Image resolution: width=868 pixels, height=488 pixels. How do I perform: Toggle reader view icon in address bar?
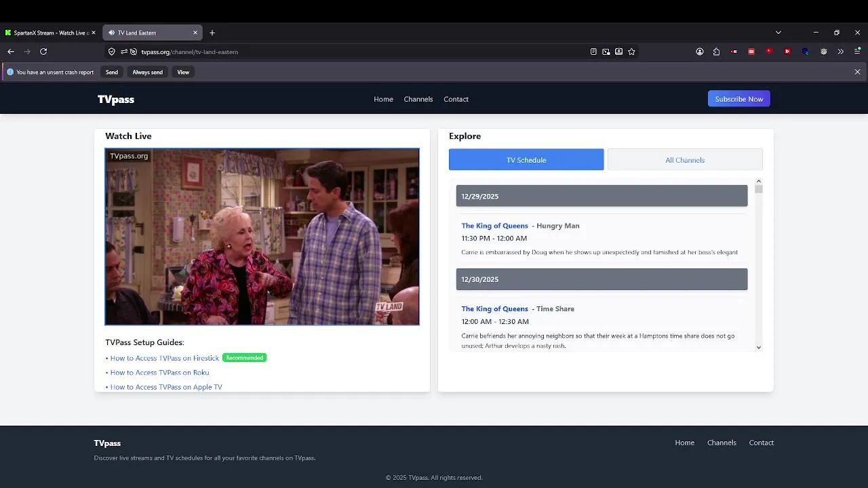tap(593, 52)
